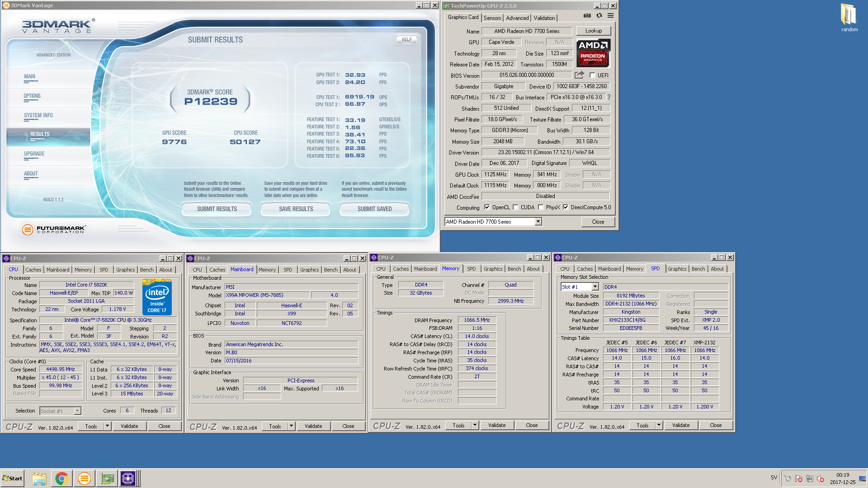Expand Tools dropdown in Memory window

tap(475, 425)
